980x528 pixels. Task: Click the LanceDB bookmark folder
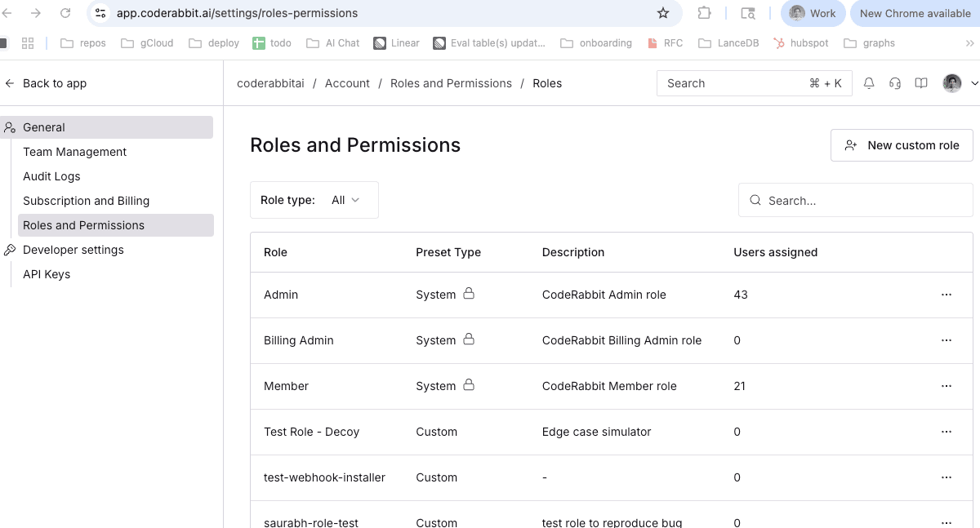728,43
